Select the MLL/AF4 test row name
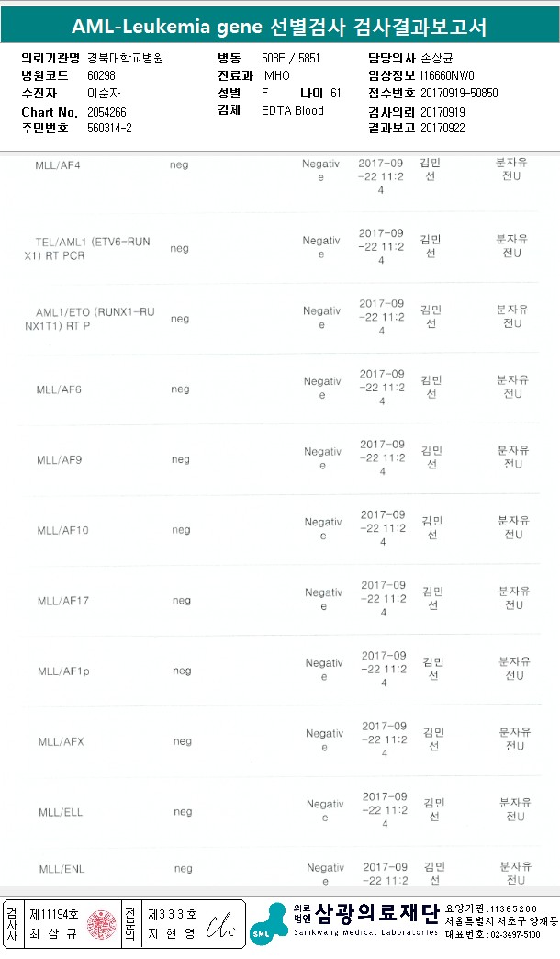The image size is (560, 959). [x=58, y=165]
